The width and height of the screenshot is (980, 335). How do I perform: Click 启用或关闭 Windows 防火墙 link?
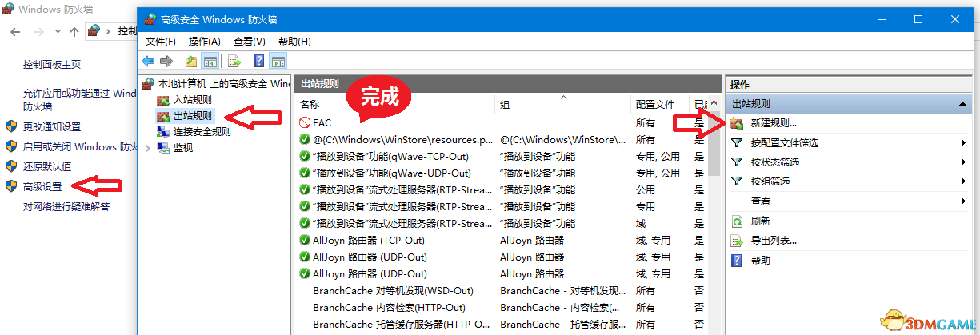click(79, 146)
